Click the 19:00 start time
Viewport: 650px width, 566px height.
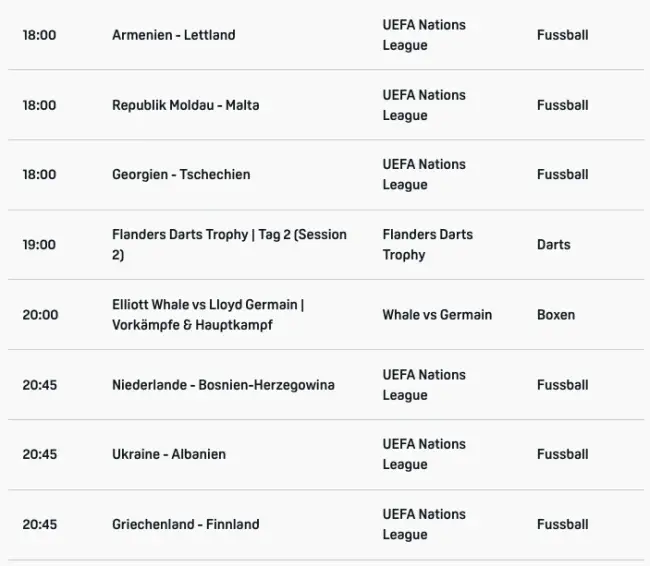pos(40,244)
